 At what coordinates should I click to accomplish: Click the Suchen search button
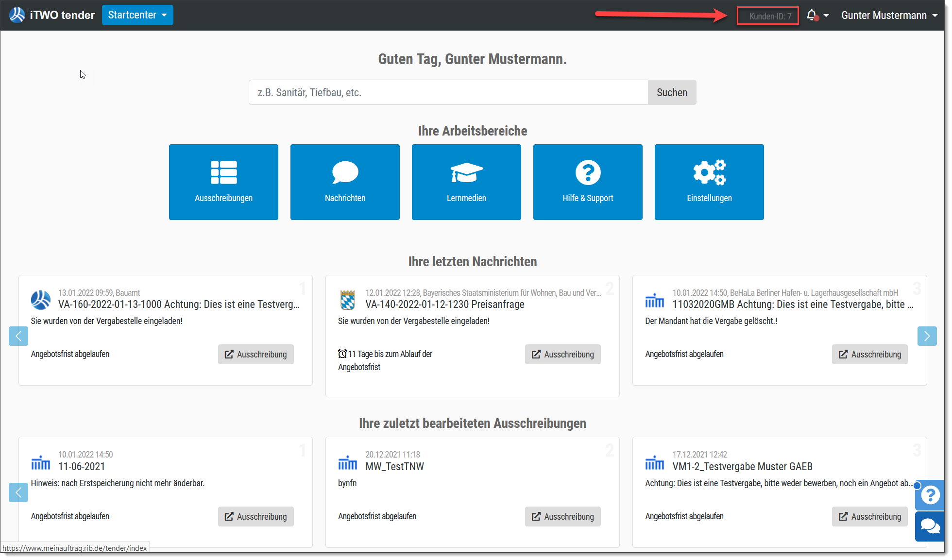[672, 92]
